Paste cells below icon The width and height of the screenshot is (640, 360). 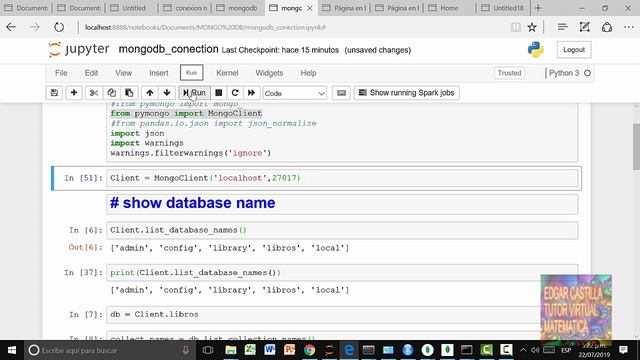pos(129,93)
